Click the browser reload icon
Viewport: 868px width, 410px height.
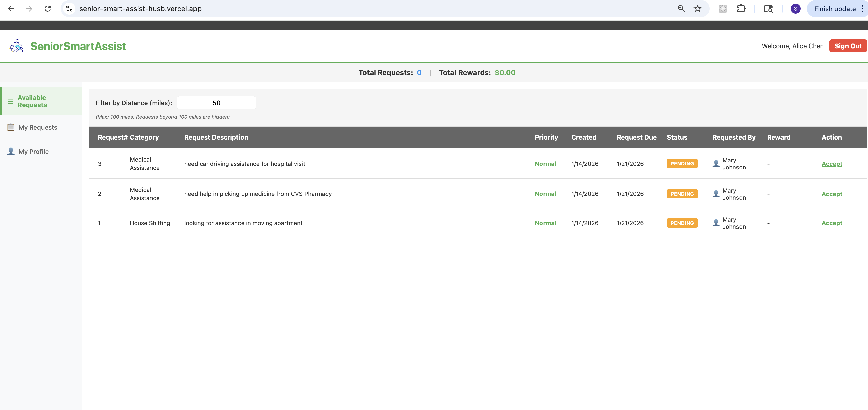(x=48, y=9)
